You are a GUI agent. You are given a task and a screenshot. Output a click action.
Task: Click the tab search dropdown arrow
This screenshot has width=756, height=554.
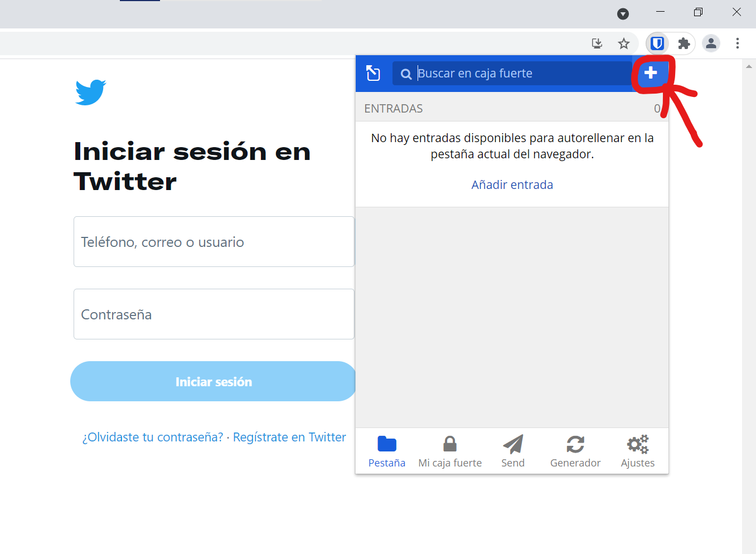(x=623, y=14)
